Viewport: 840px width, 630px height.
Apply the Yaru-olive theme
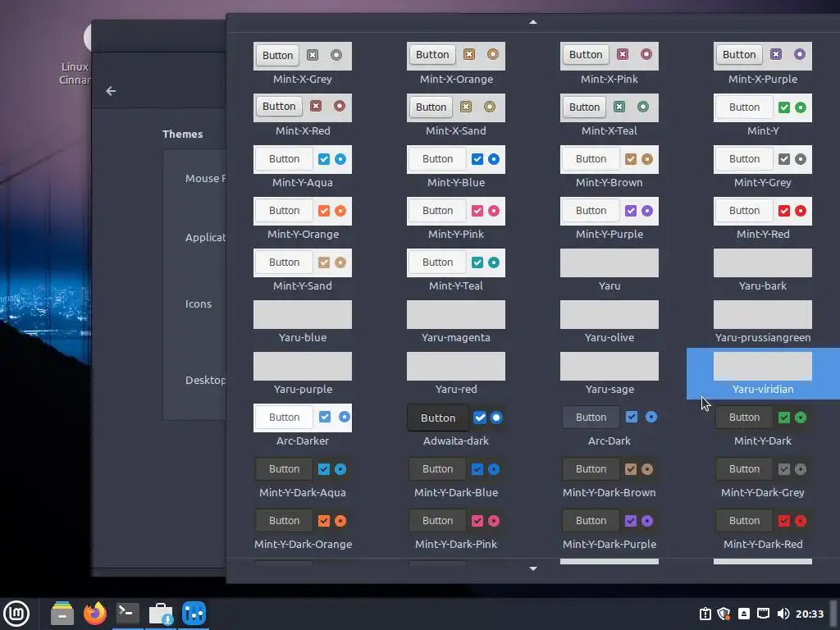[609, 322]
